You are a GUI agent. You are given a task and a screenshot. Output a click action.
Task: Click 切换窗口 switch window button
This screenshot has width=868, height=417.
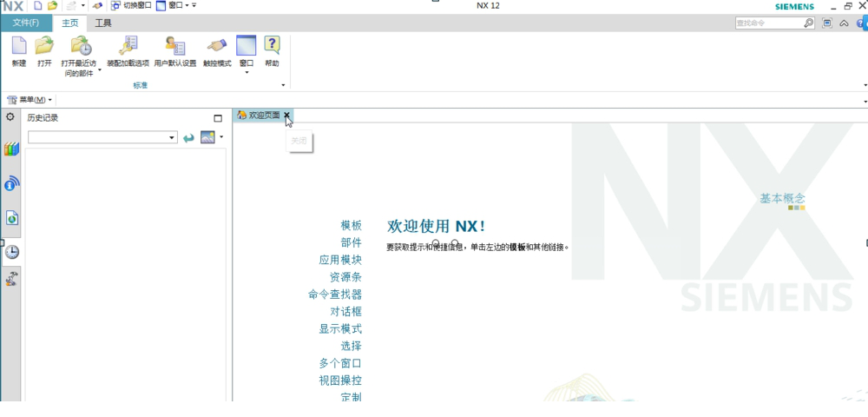(x=131, y=5)
